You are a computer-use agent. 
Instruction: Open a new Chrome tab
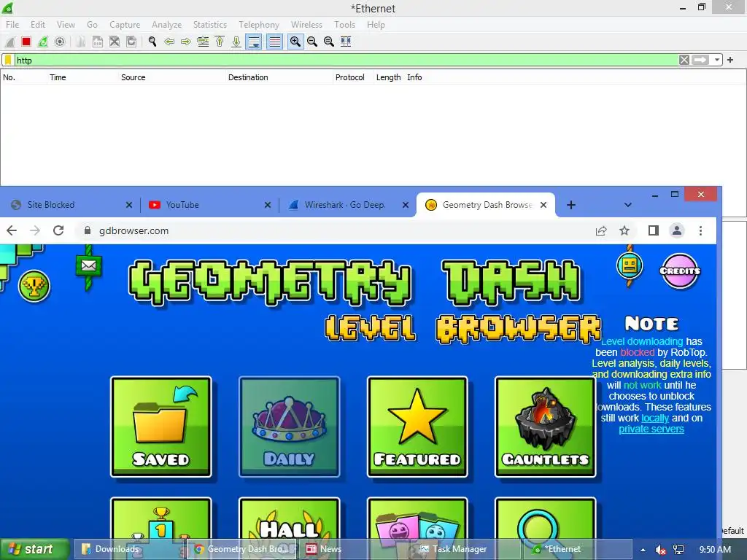[x=571, y=205]
